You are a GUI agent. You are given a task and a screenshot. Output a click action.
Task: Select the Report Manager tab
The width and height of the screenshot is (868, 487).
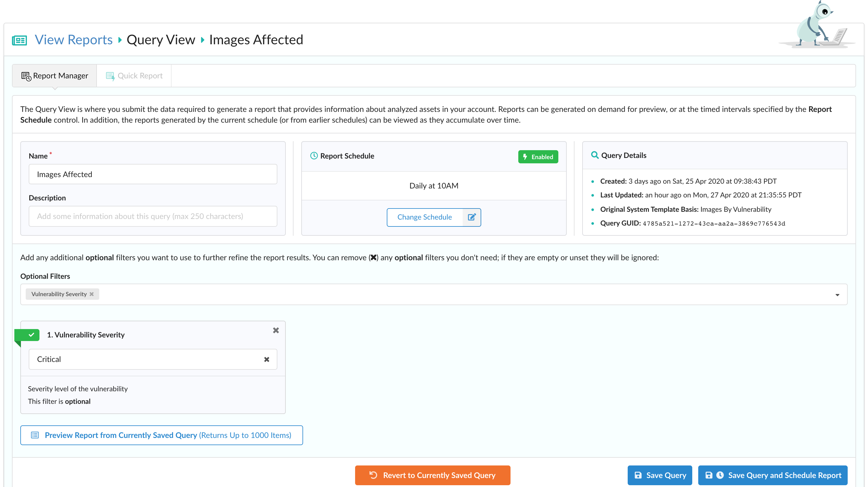[x=54, y=75]
